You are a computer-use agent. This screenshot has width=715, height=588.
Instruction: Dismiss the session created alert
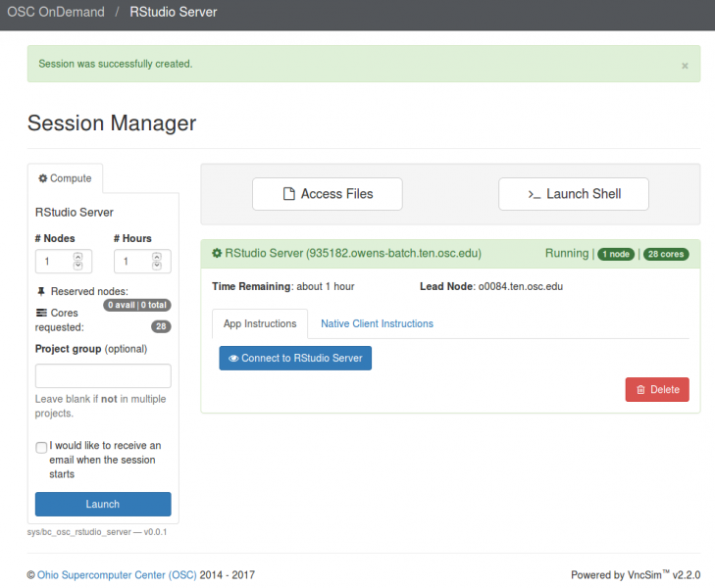[x=685, y=66]
